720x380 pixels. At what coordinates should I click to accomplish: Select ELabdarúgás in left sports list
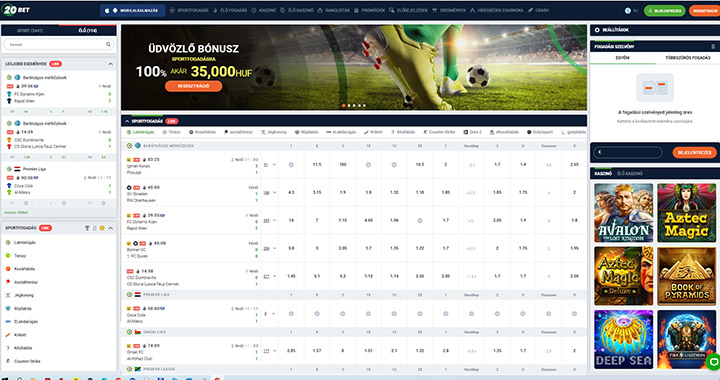(26, 322)
